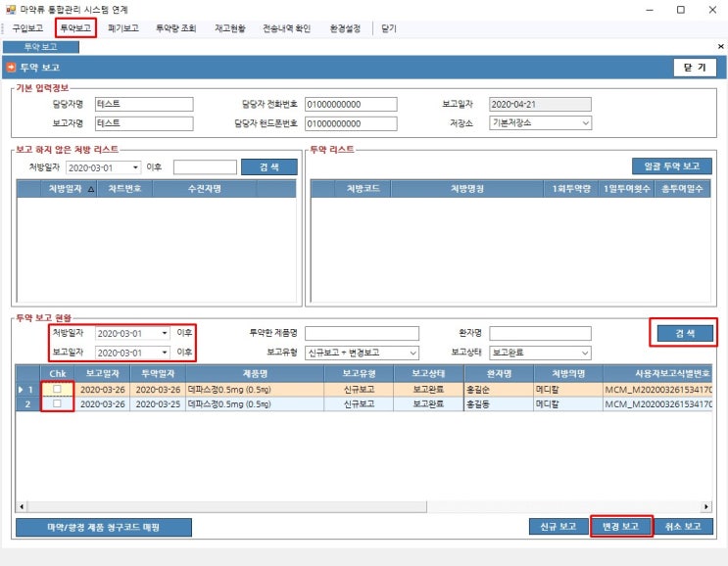
Task: Click the 2020-03-25 투약일자 cell
Action: (x=158, y=404)
